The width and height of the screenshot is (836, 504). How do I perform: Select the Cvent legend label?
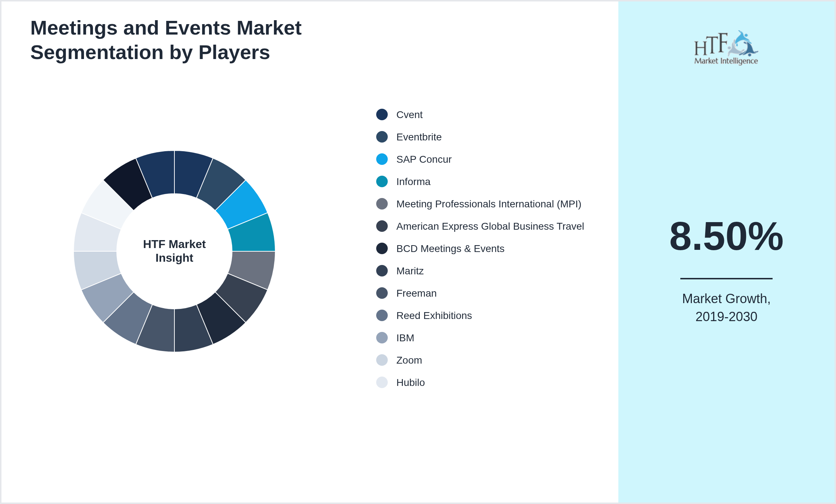409,114
